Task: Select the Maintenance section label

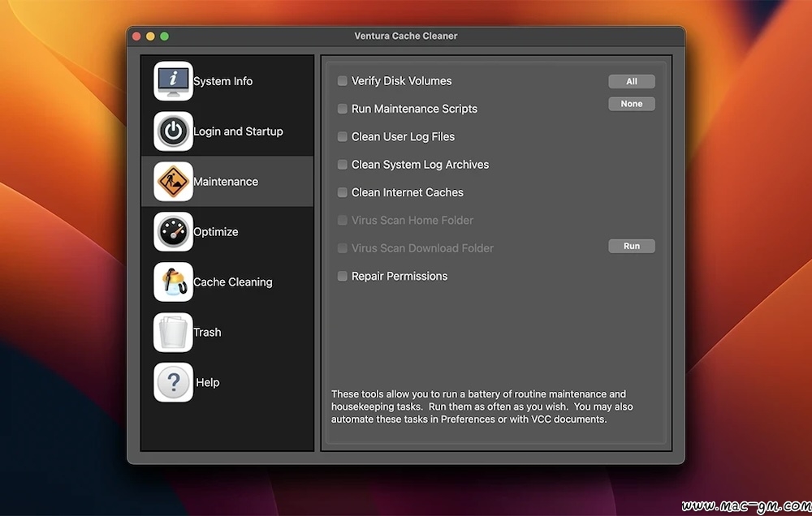Action: tap(226, 182)
